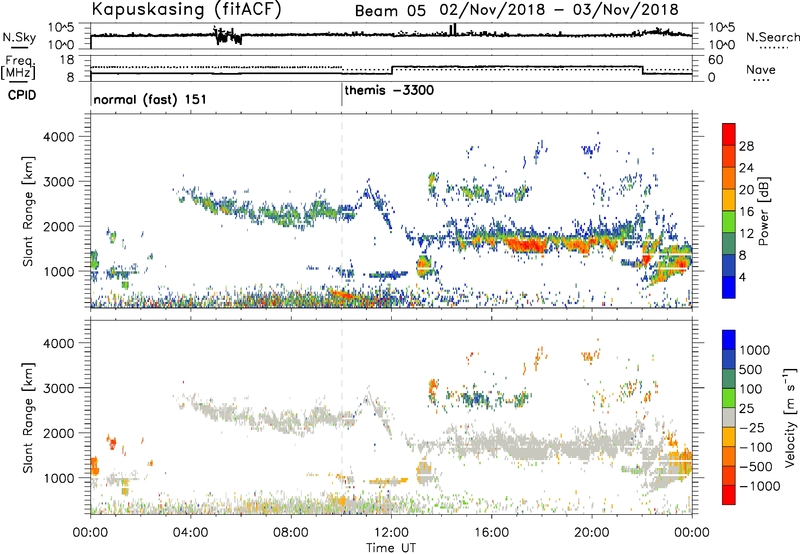Image resolution: width=800 pixels, height=554 pixels.
Task: Click the 'Nave' legend label
Action: pyautogui.click(x=760, y=69)
